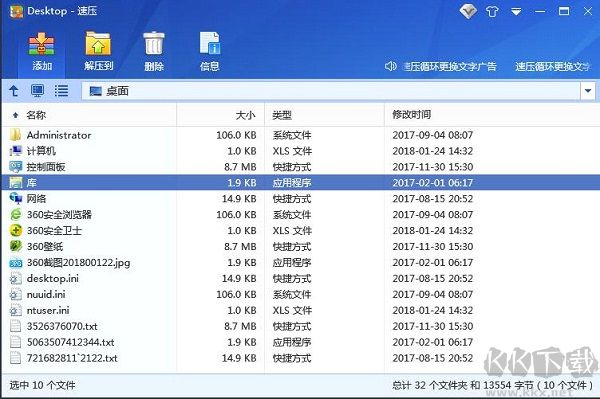The width and height of the screenshot is (600, 399).
Task: Sort by 修改时间 column header
Action: pyautogui.click(x=412, y=114)
